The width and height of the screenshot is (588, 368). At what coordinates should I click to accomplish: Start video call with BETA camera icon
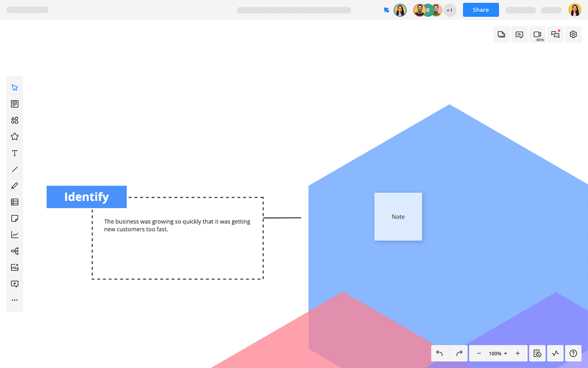(x=537, y=34)
